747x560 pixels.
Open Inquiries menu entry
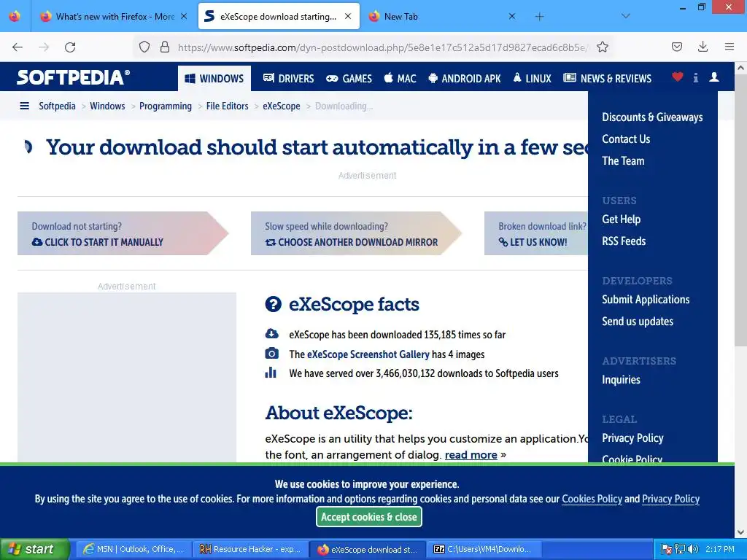coord(621,379)
